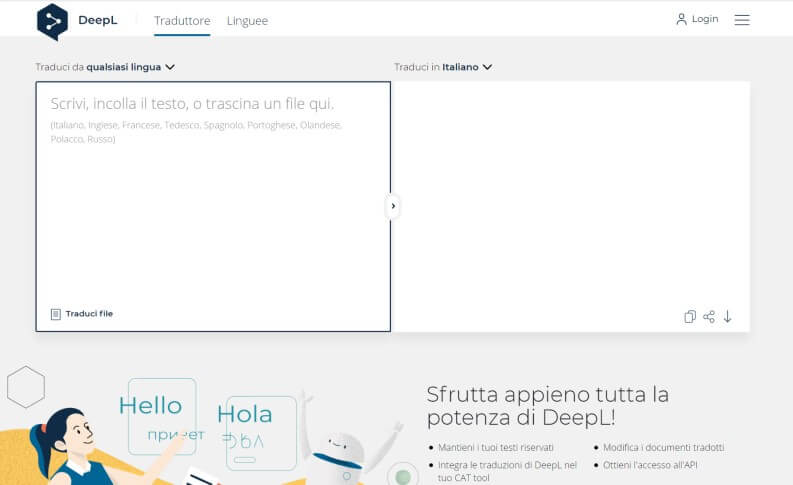Click 'Modifica i documenti tradotti' bullet
793x485 pixels.
[x=664, y=447]
